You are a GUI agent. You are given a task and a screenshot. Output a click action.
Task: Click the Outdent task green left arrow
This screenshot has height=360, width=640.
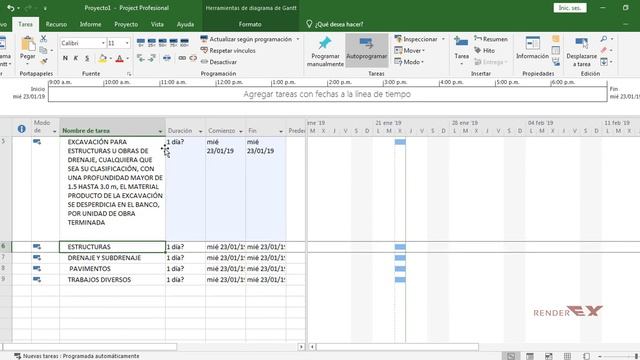pos(141,58)
